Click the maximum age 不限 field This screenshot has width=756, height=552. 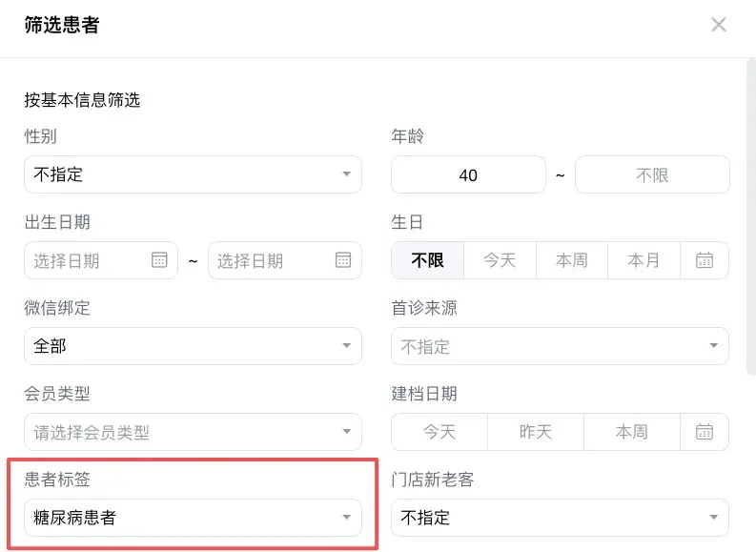[652, 175]
